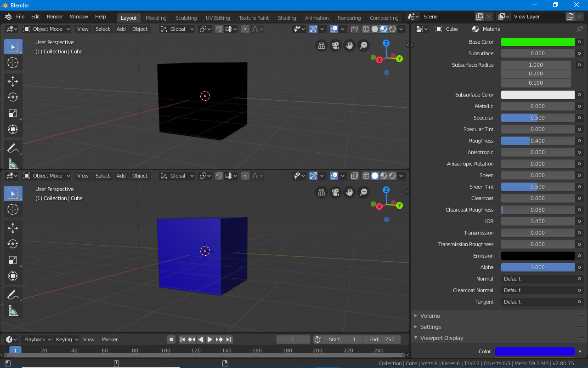588x368 pixels.
Task: Switch to orthographic grid view in bottom viewport
Action: tap(322, 192)
